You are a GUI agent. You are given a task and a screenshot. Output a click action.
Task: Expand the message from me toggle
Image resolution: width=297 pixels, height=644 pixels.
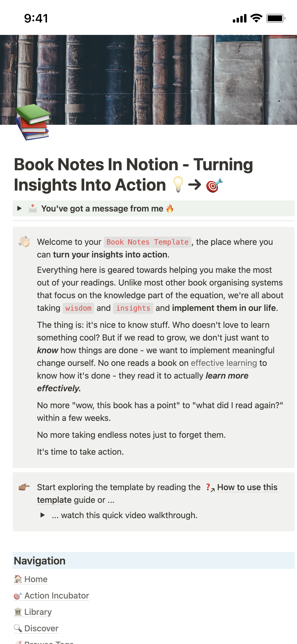[19, 208]
